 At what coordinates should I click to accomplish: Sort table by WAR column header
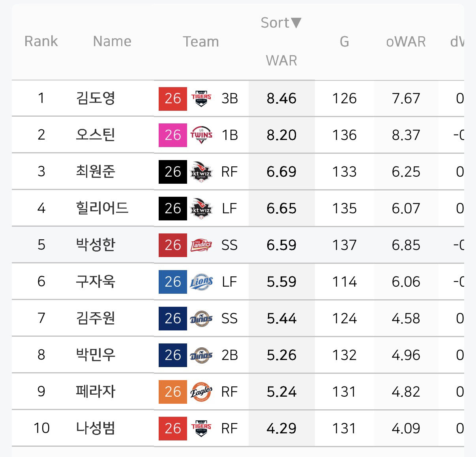(x=281, y=60)
